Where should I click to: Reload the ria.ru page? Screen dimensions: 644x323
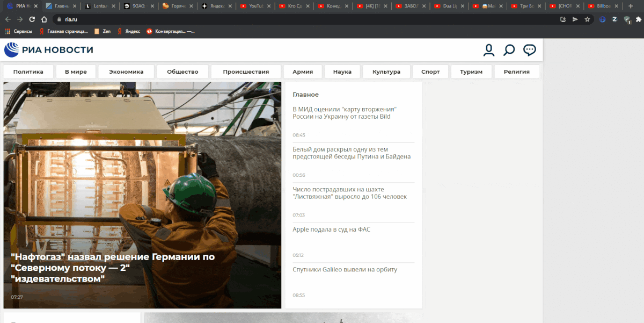[x=32, y=19]
